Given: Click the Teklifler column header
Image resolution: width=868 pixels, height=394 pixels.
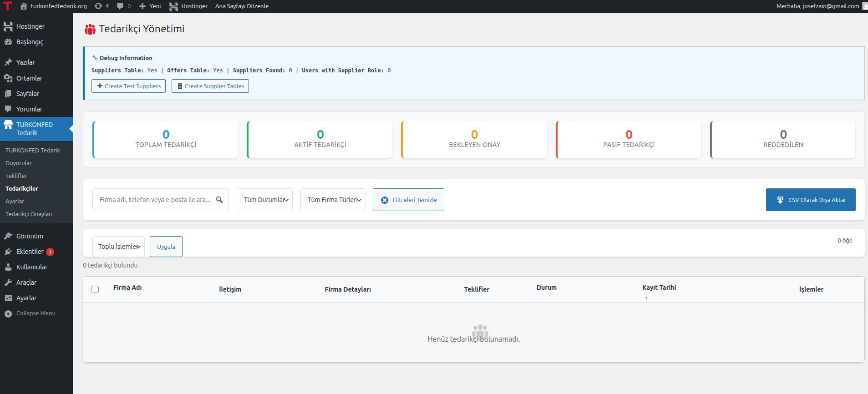Looking at the screenshot, I should tap(477, 289).
